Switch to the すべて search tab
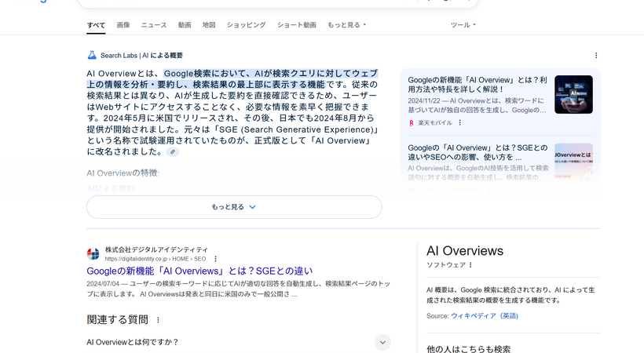Viewport: 644px width, 353px height. tap(96, 25)
